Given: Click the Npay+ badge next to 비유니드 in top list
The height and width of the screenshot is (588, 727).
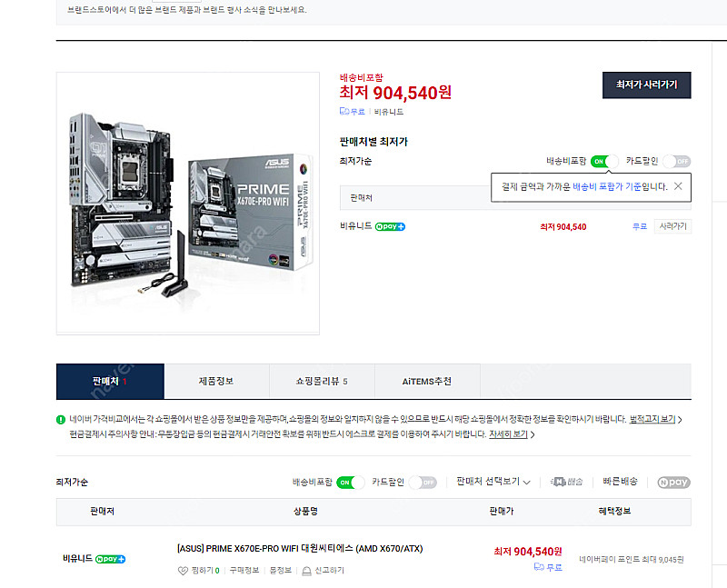Looking at the screenshot, I should (x=390, y=227).
